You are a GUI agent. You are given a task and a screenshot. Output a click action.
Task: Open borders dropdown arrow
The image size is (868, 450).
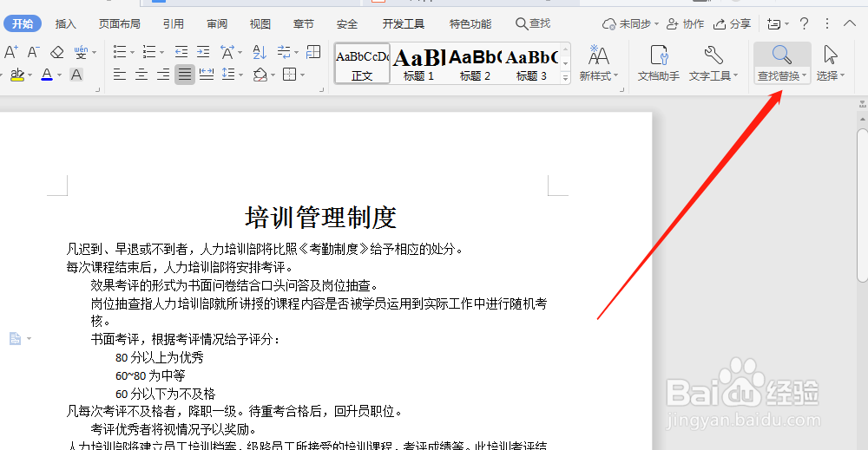click(x=302, y=75)
